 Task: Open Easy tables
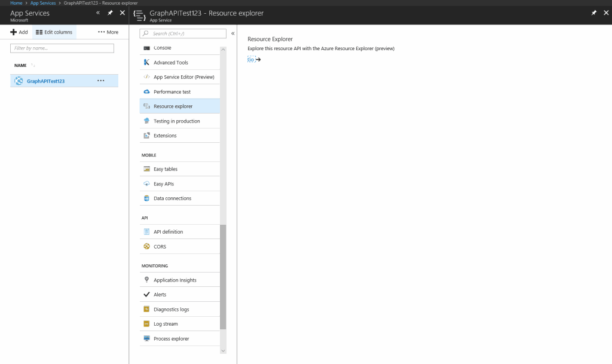tap(179, 169)
